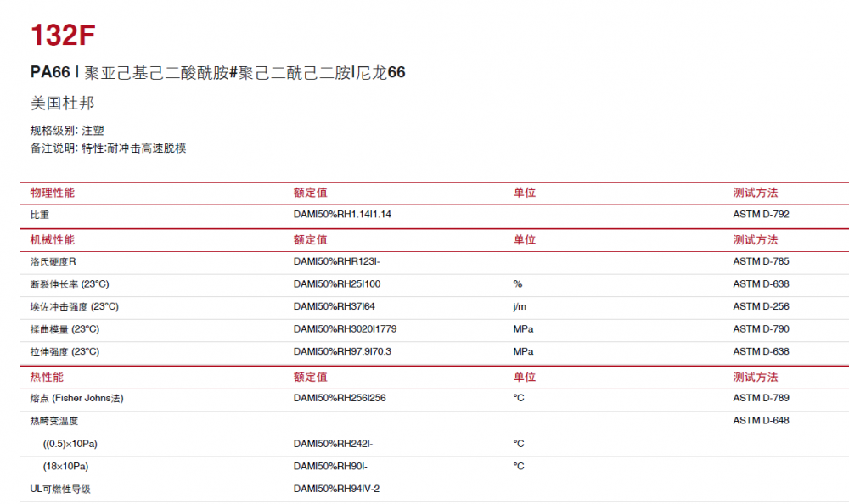This screenshot has width=849, height=504.
Task: Click the 物理性能 section header
Action: click(x=53, y=193)
